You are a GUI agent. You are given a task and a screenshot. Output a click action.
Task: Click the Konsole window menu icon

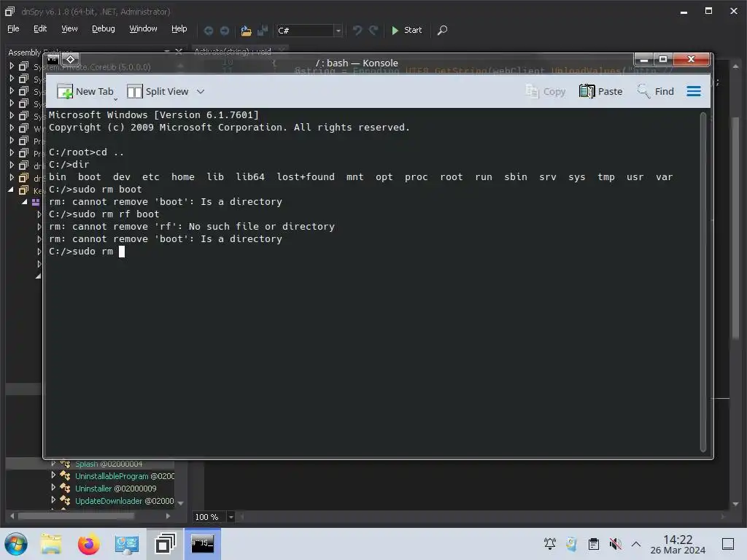[53, 60]
